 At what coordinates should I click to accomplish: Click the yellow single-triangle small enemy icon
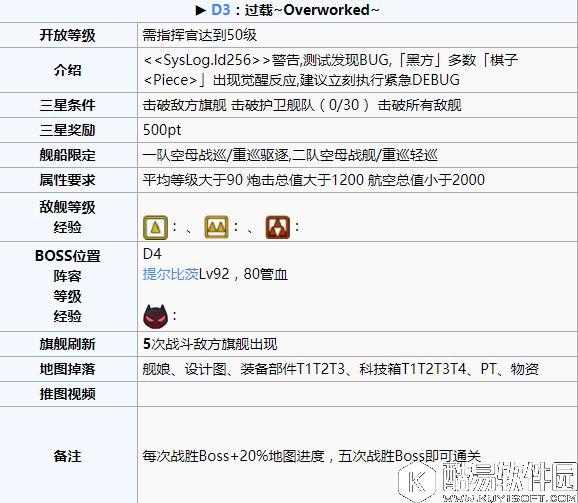click(x=155, y=227)
